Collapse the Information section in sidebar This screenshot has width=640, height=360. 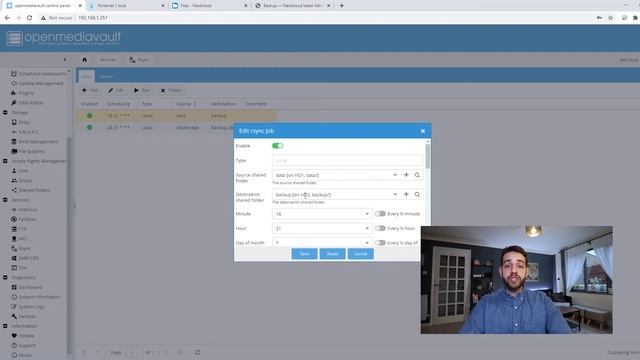5,326
